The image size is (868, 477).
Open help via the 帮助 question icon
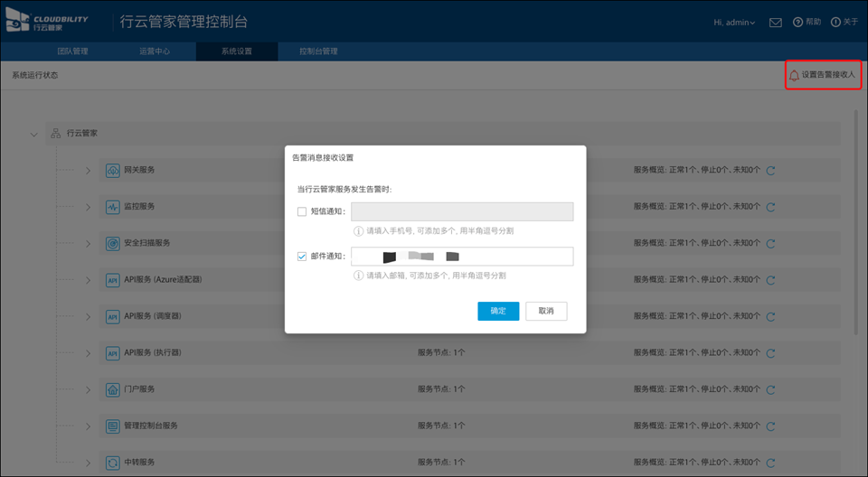pyautogui.click(x=797, y=23)
